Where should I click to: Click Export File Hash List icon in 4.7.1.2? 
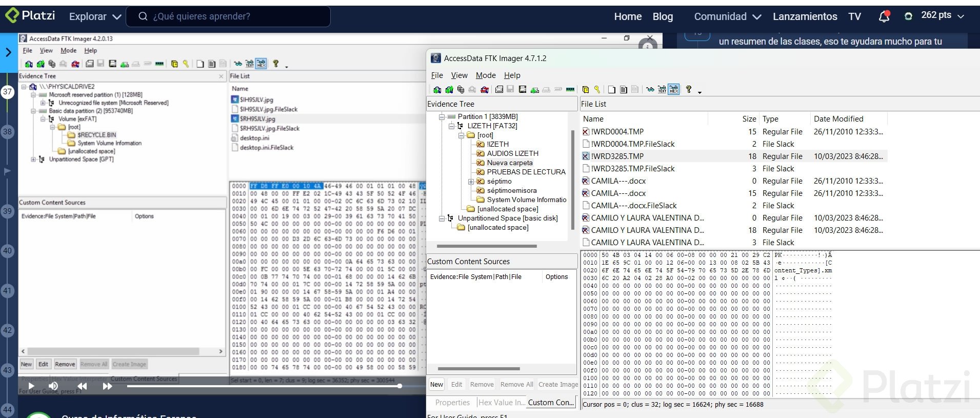click(624, 89)
